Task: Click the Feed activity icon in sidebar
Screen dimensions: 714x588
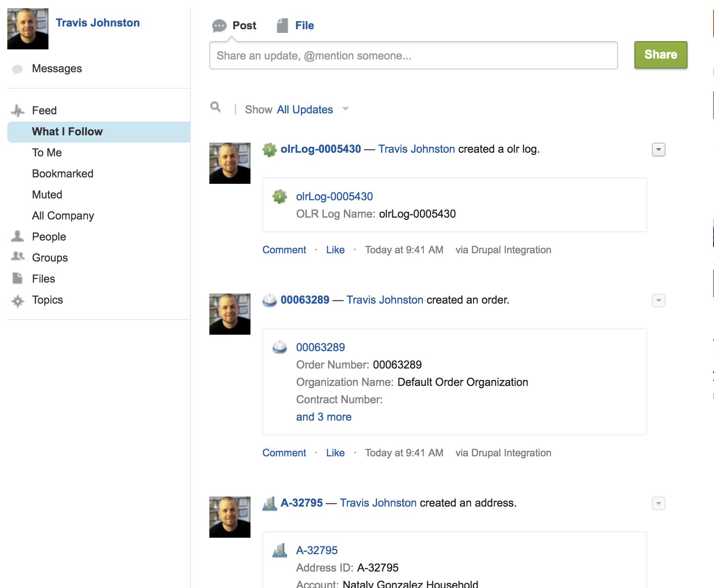Action: point(17,110)
